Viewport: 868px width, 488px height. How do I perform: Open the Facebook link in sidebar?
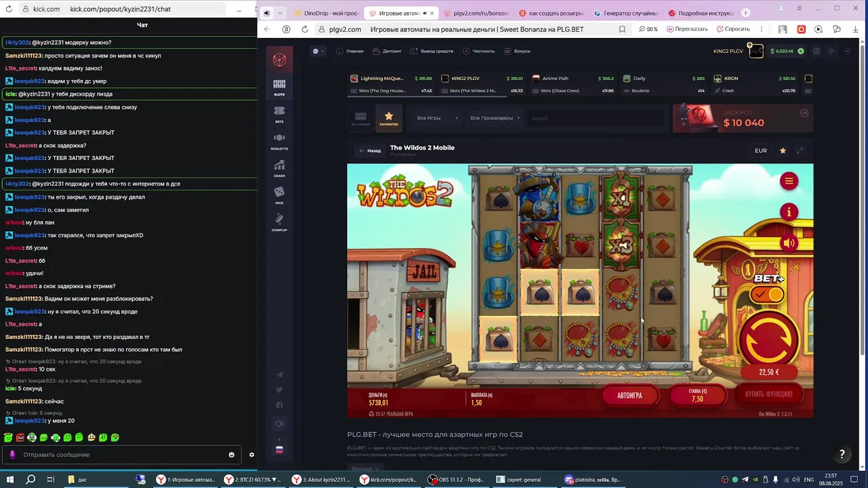tap(279, 405)
